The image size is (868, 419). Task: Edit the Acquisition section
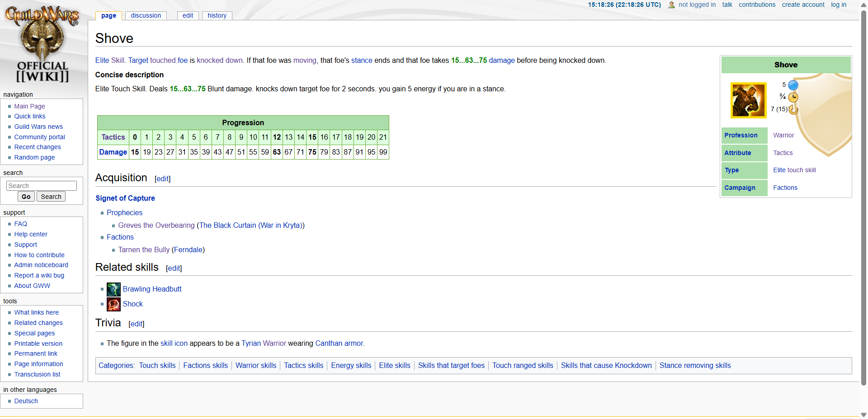[x=162, y=179]
